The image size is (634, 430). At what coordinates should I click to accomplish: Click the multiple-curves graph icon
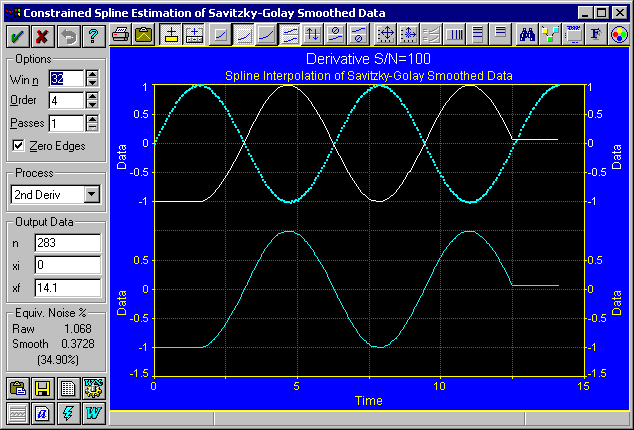[290, 35]
